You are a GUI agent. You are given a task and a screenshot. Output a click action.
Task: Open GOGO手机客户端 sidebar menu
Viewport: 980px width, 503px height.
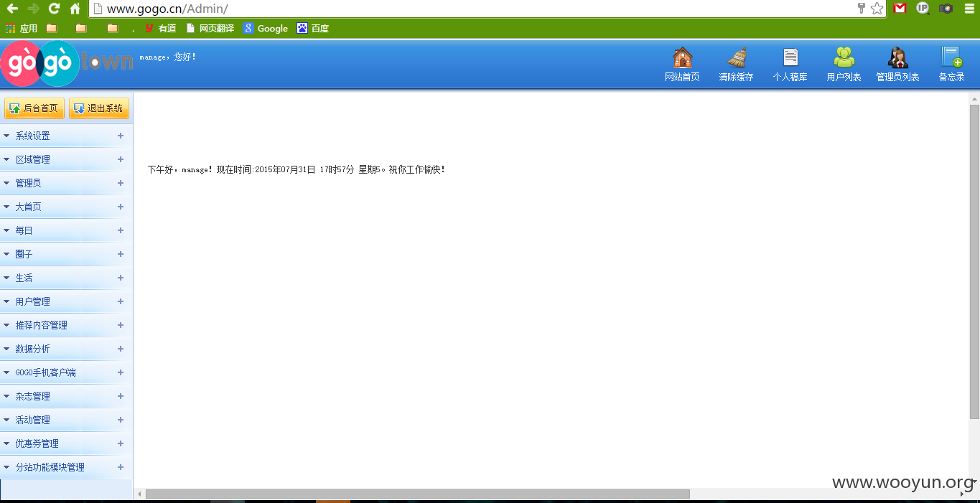click(x=66, y=372)
